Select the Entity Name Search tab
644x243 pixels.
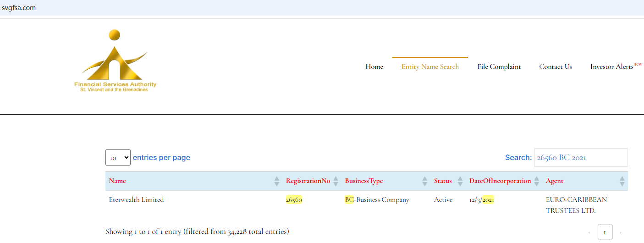(x=430, y=66)
